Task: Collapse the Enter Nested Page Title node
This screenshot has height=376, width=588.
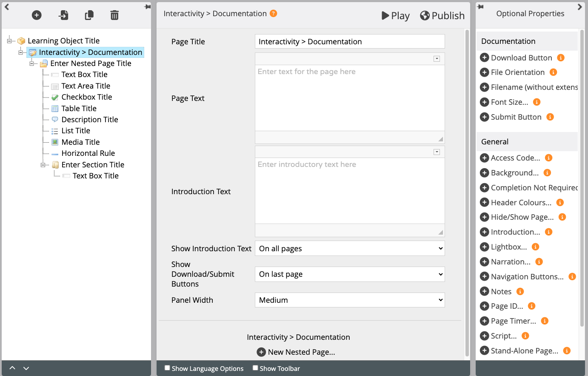Action: tap(32, 63)
